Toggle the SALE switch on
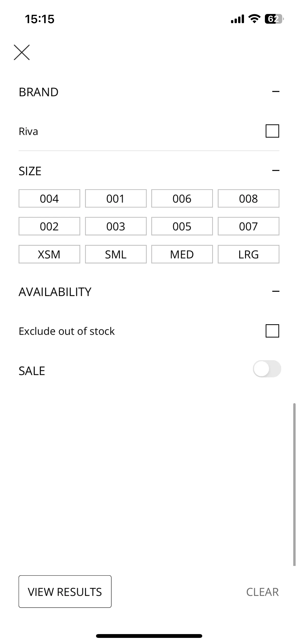 tap(267, 369)
